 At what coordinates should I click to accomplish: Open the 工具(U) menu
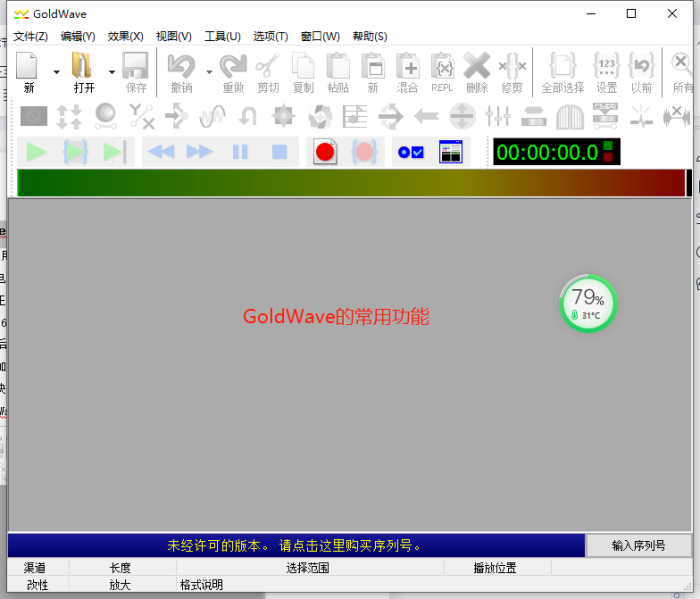point(222,36)
